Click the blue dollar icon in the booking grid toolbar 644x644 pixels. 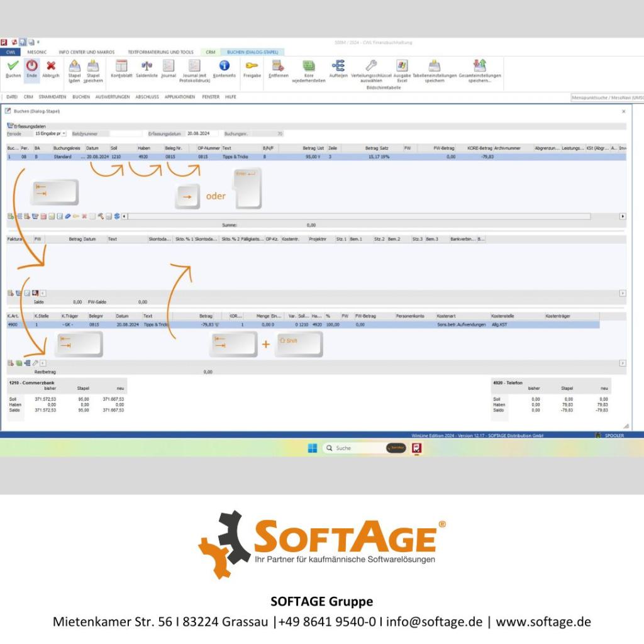click(x=117, y=216)
